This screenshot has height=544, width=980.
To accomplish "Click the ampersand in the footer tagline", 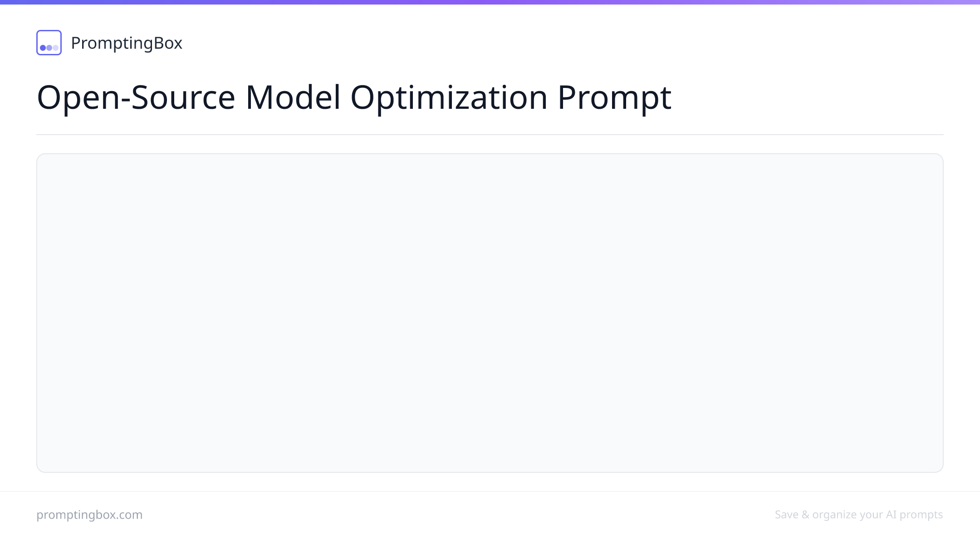I will point(805,515).
